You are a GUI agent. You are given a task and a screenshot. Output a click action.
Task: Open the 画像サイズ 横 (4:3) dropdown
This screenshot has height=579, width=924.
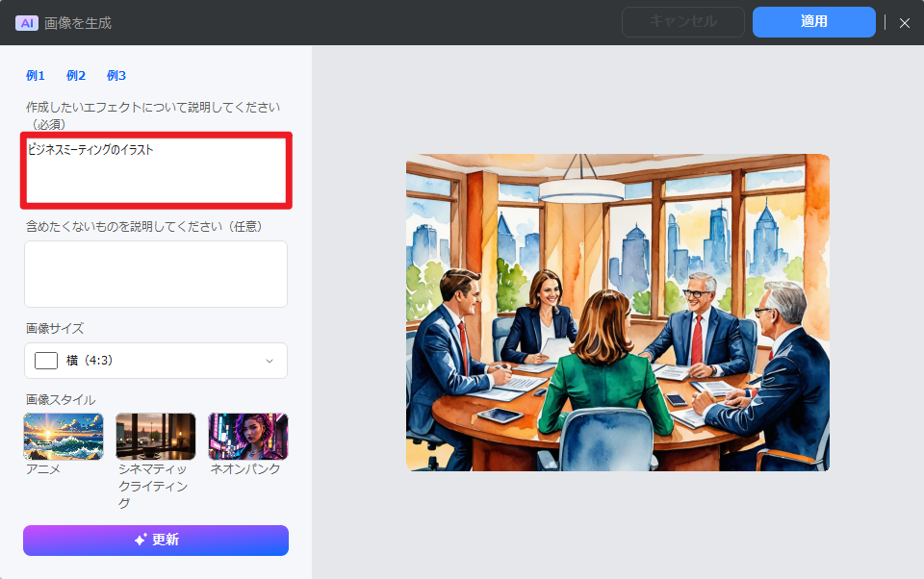[156, 361]
